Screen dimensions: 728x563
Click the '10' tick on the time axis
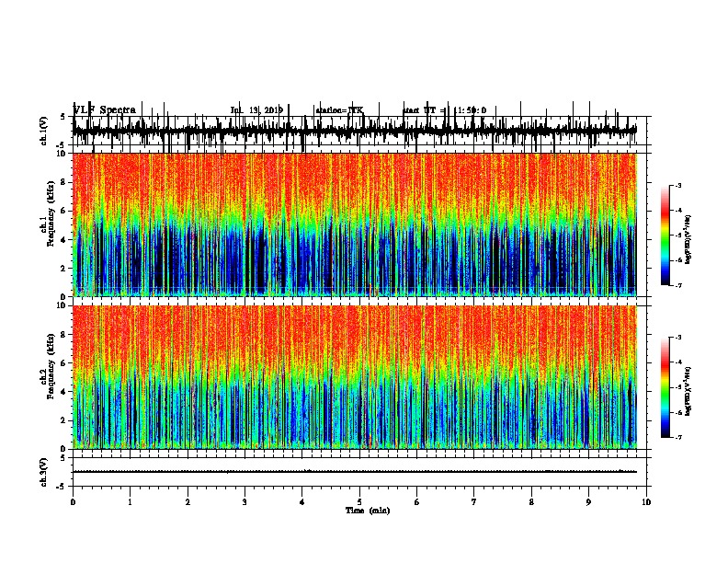click(646, 502)
